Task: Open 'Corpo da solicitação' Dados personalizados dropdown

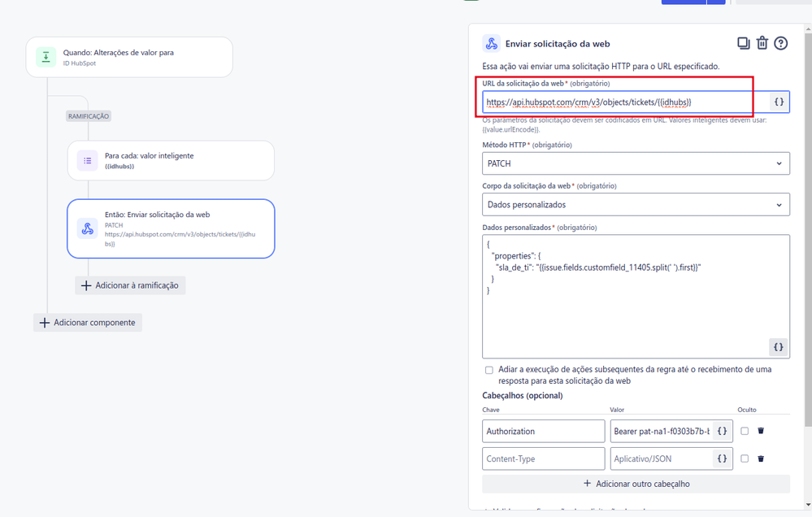Action: coord(636,205)
